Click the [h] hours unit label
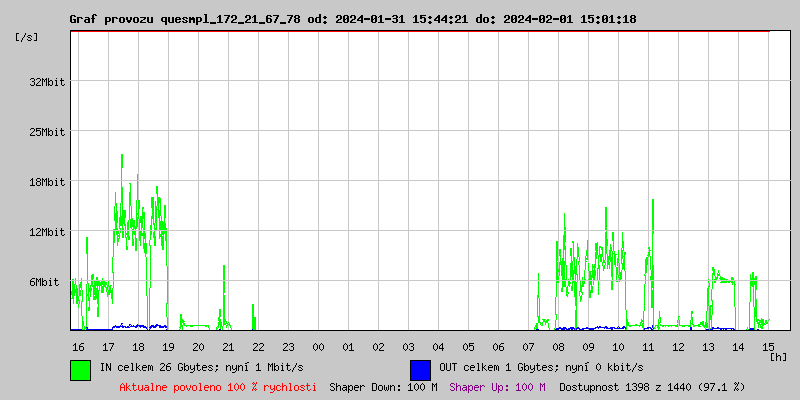Screen dimensions: 800x400 [x=779, y=357]
